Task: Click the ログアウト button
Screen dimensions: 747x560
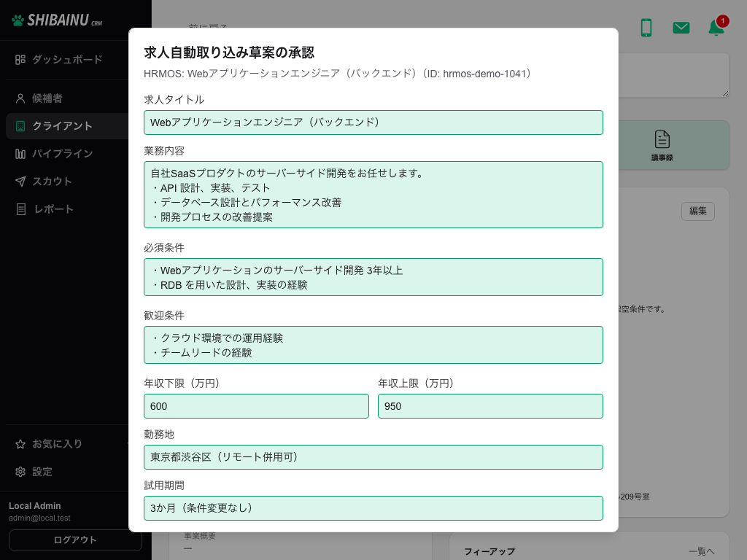Action: [75, 540]
